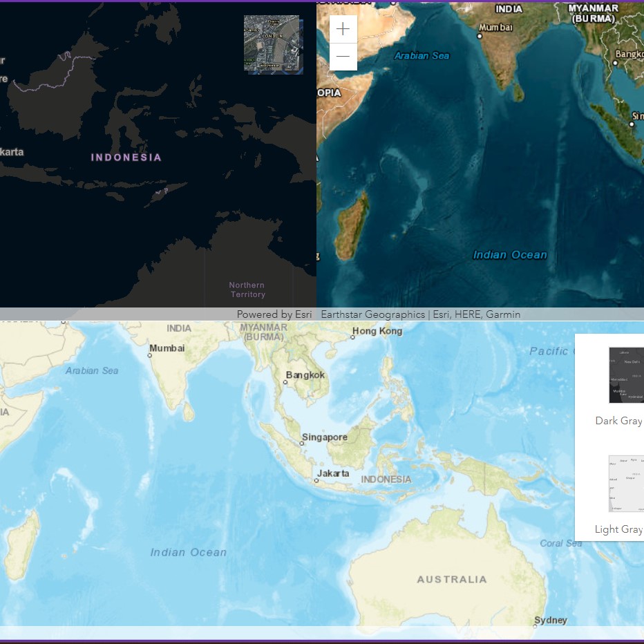Select the Dark Gray basemap thumbnail

(626, 375)
